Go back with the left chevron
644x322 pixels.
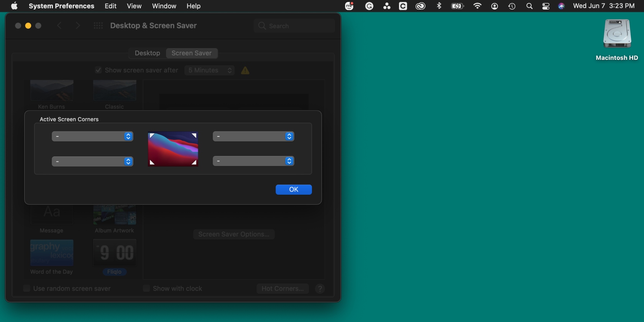pos(59,26)
